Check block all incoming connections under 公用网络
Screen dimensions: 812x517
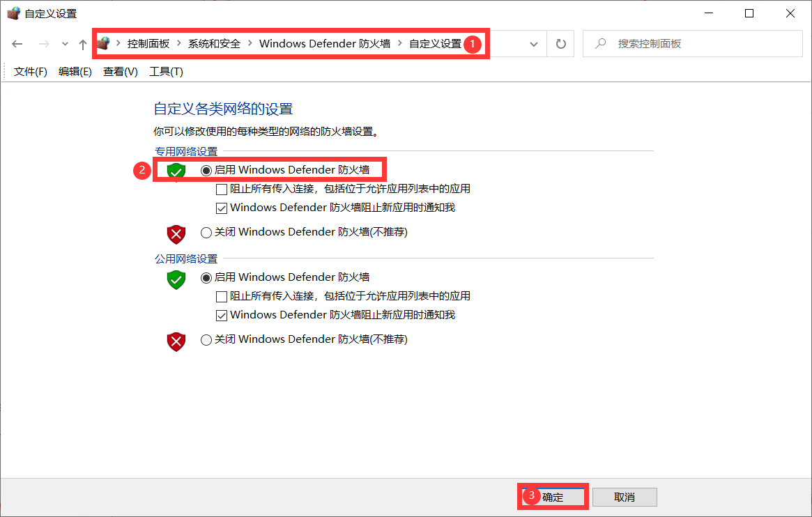222,297
